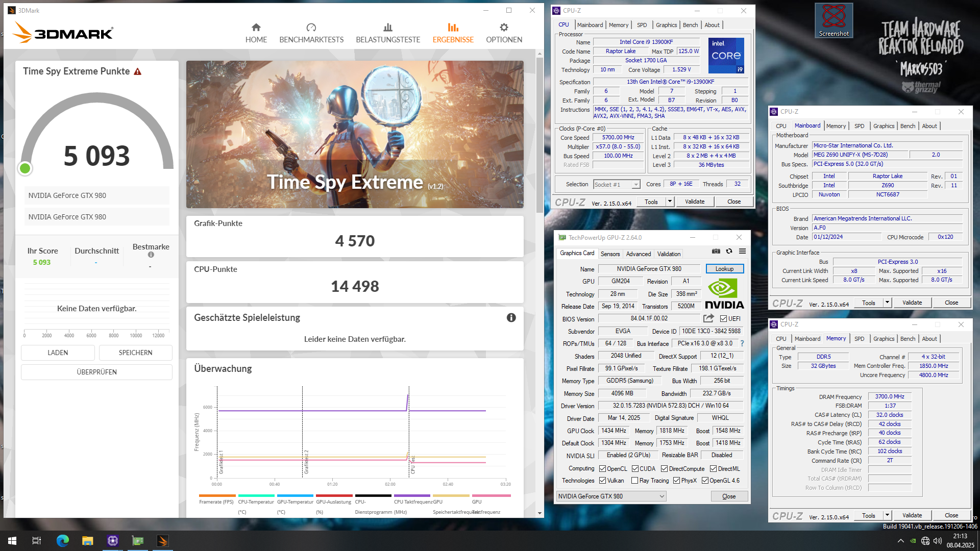Click the Intel Core i9 logo in CPU-Z

[x=726, y=55]
